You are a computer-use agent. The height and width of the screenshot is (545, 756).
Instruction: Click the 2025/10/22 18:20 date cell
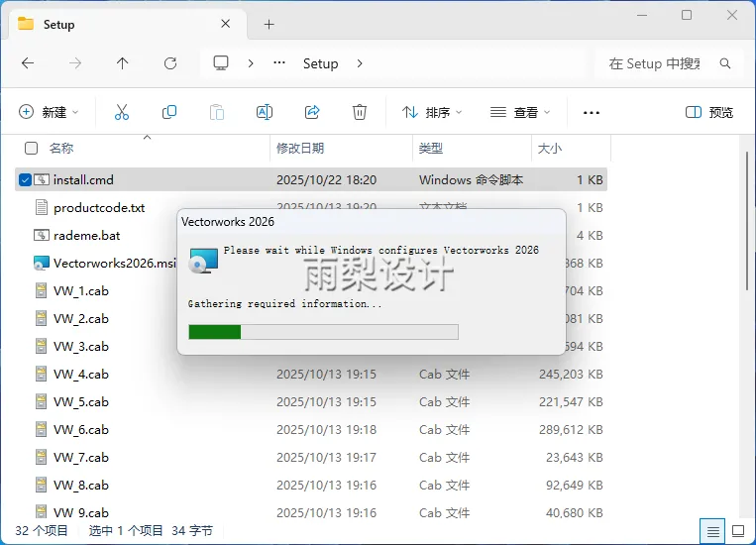tap(326, 180)
